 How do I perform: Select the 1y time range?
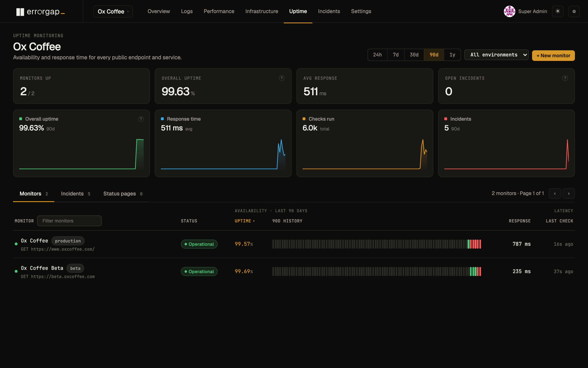(452, 55)
